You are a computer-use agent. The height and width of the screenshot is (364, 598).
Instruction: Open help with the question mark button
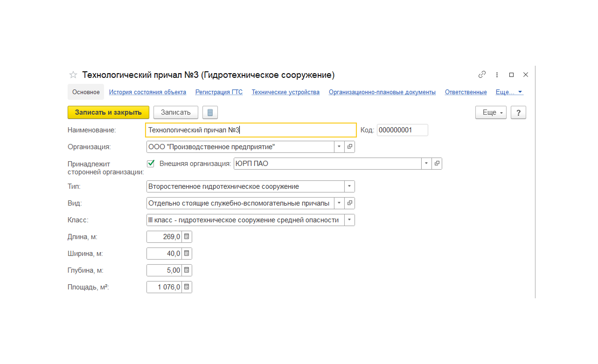[x=518, y=112]
